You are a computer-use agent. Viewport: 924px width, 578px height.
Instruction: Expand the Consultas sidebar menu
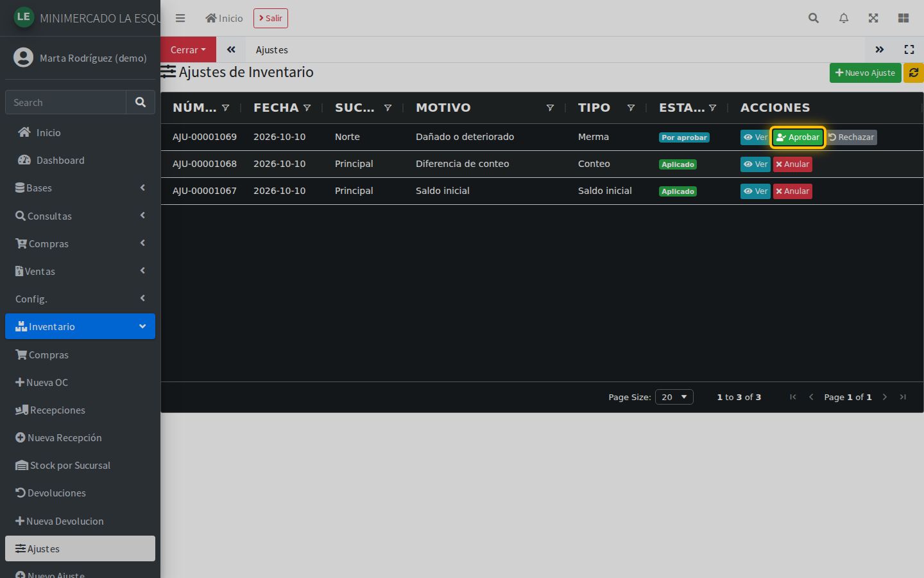80,216
